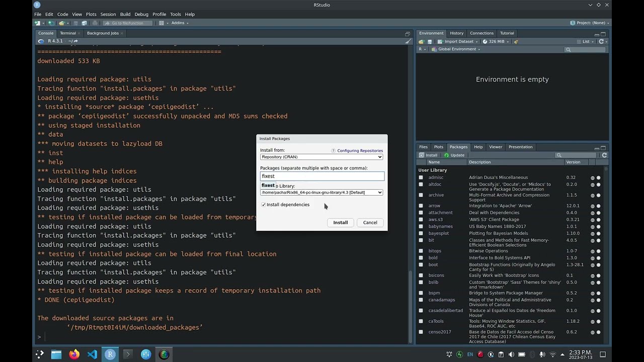Open the Import Dataset dropdown
The height and width of the screenshot is (362, 644).
pos(457,42)
